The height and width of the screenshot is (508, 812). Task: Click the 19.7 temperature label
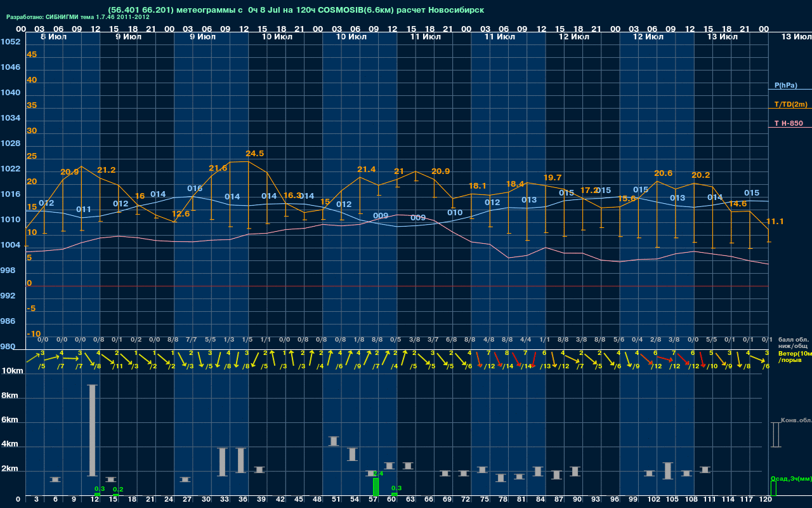coord(552,178)
